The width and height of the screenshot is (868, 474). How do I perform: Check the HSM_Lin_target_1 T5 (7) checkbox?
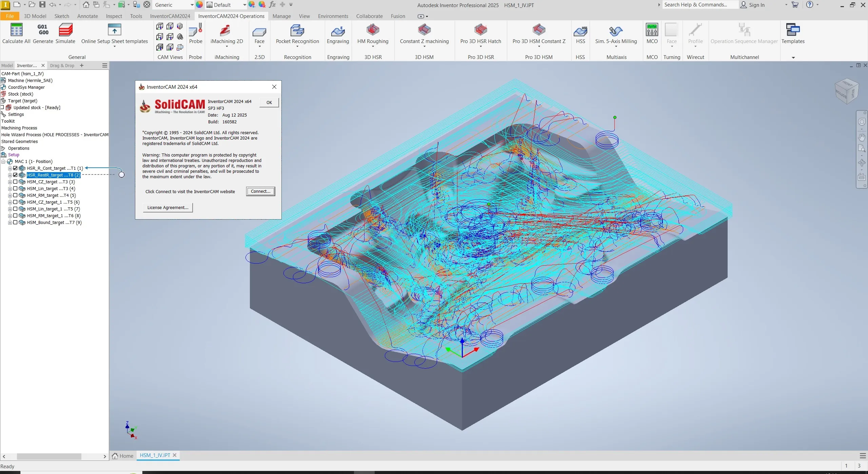coord(15,209)
